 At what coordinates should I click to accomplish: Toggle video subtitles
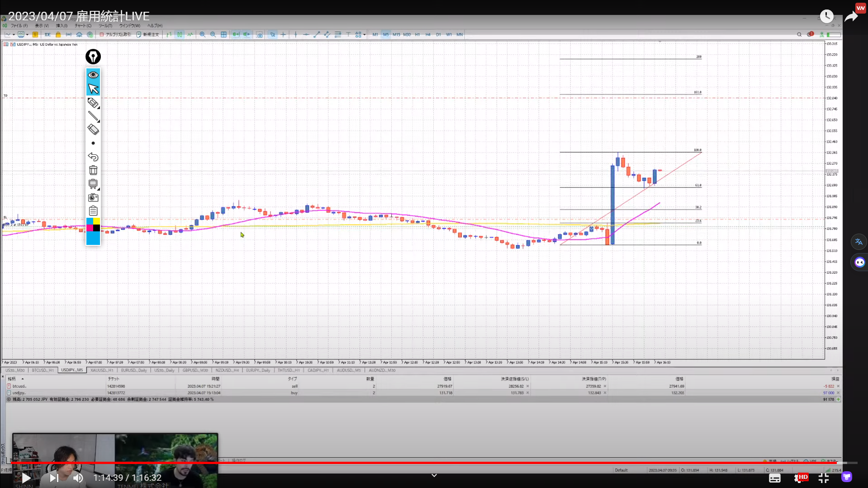click(x=775, y=478)
